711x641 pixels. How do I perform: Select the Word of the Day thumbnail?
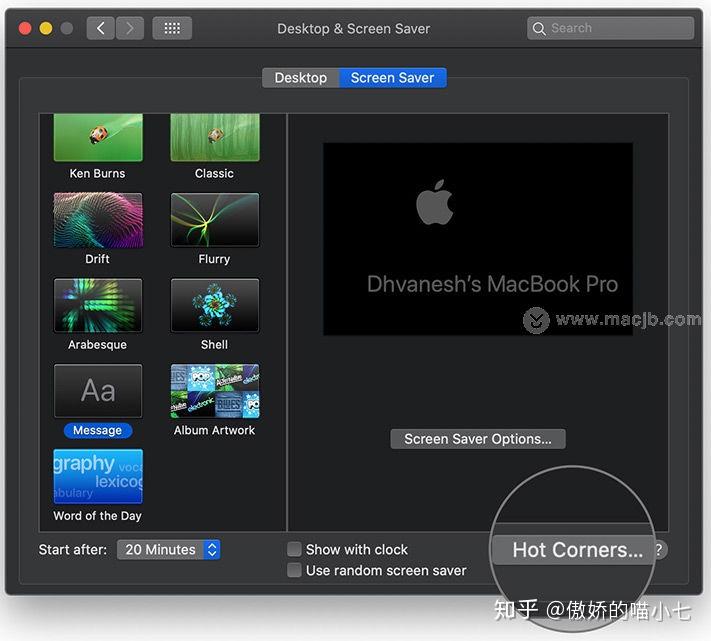(98, 476)
